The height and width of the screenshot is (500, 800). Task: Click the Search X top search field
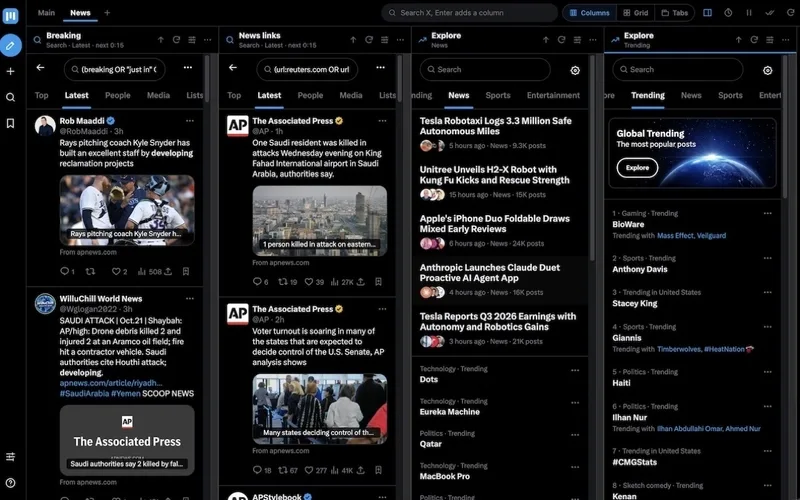pos(469,13)
